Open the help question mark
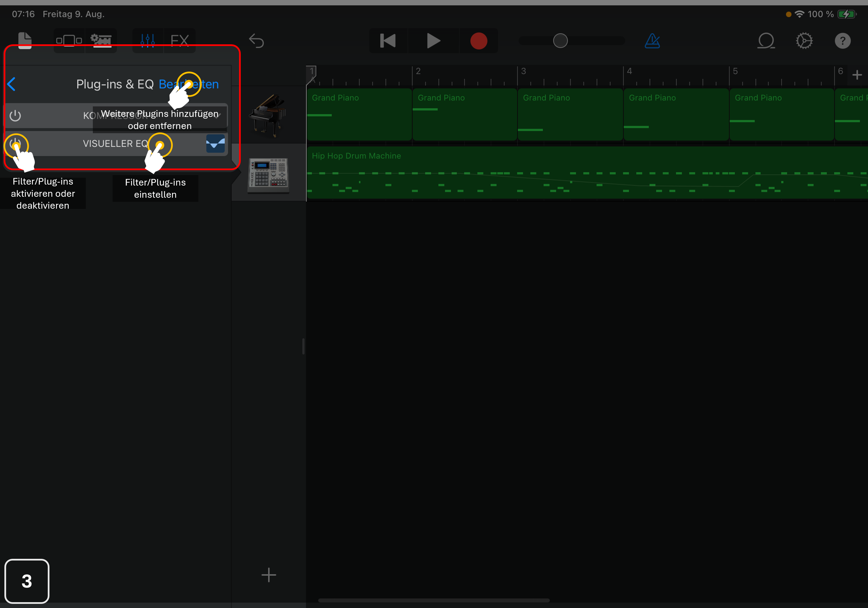Viewport: 868px width, 608px height. [x=843, y=40]
